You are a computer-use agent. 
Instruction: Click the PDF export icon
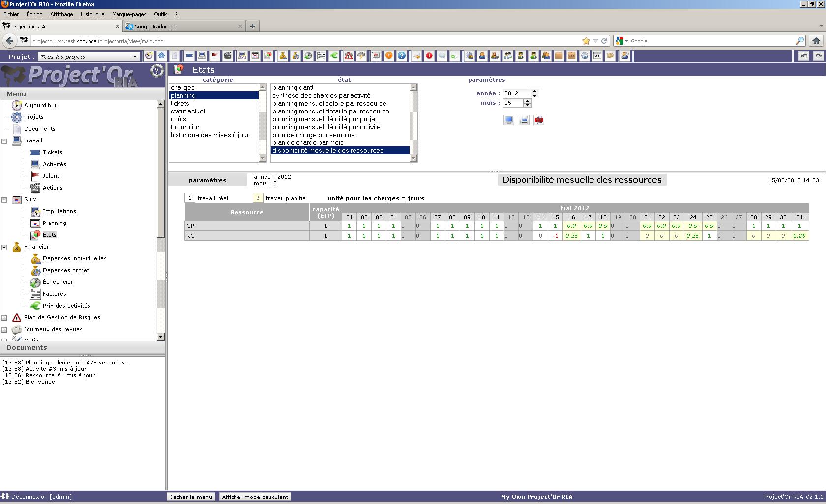point(539,120)
